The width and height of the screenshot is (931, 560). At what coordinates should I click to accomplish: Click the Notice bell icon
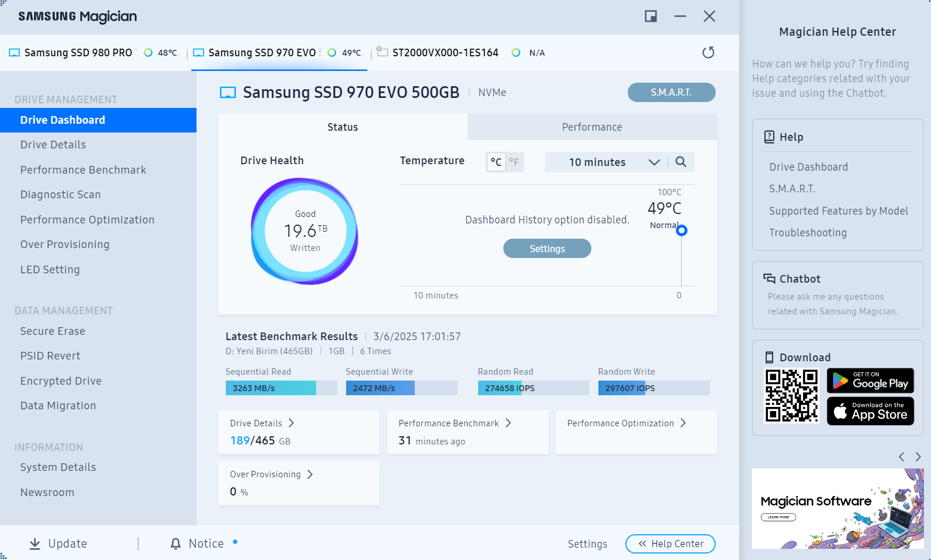coord(175,544)
